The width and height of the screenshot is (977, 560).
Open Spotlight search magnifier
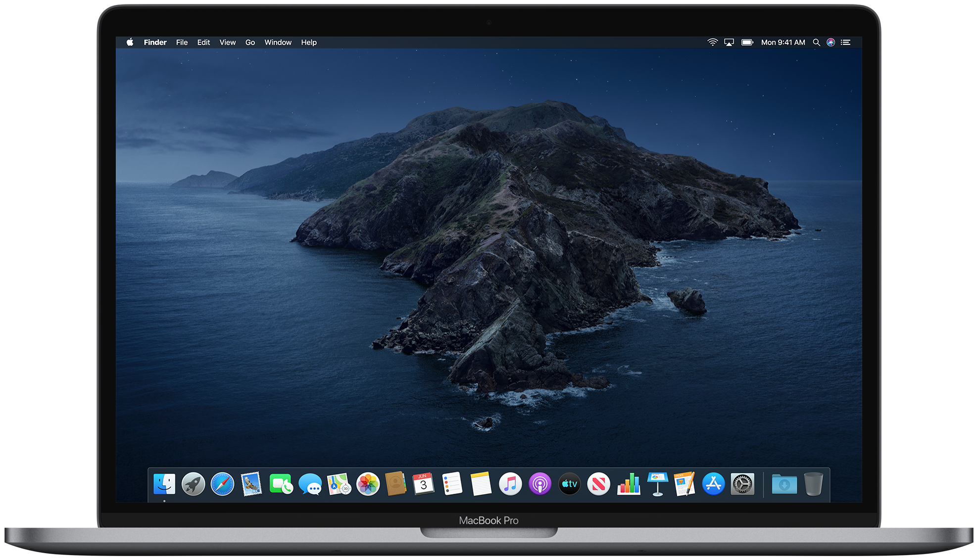[x=817, y=43]
